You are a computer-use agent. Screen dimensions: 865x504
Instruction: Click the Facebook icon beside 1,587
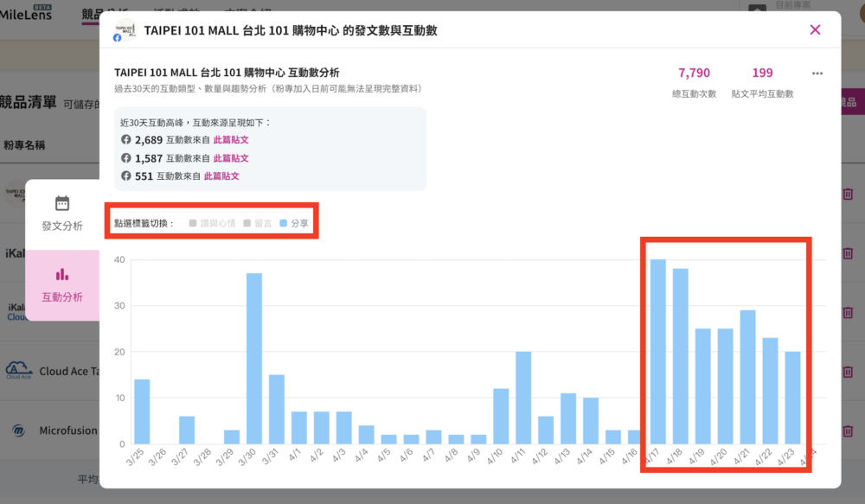point(126,158)
